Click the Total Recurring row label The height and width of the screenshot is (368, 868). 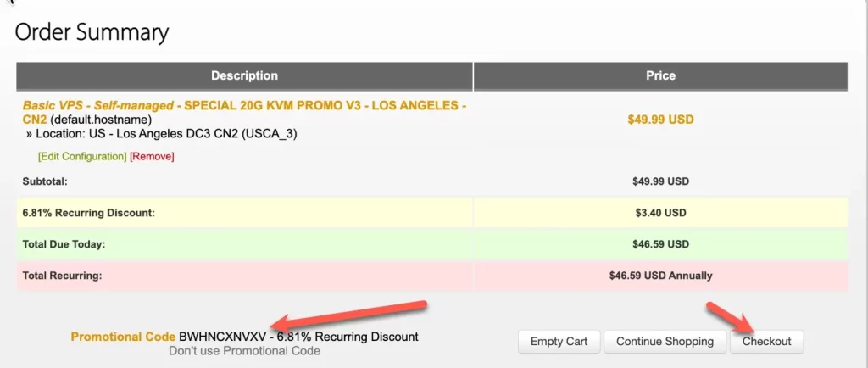[62, 275]
